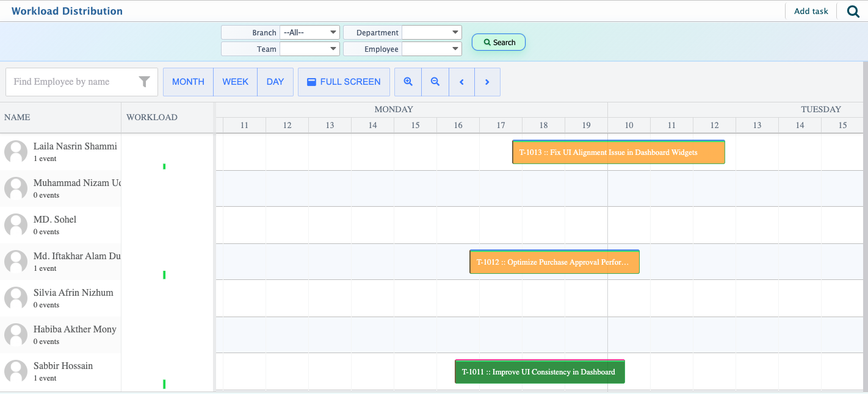Click the MONDAY day header
Image resolution: width=868 pixels, height=394 pixels.
click(394, 110)
